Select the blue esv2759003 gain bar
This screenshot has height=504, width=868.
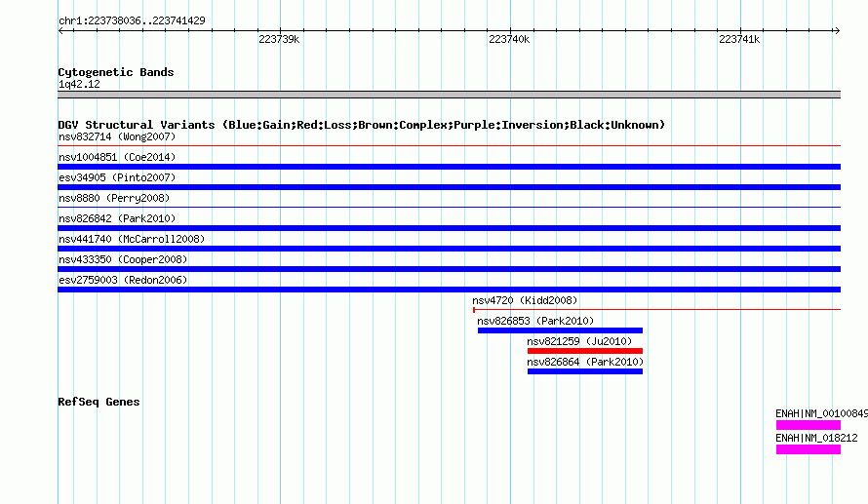(x=449, y=290)
